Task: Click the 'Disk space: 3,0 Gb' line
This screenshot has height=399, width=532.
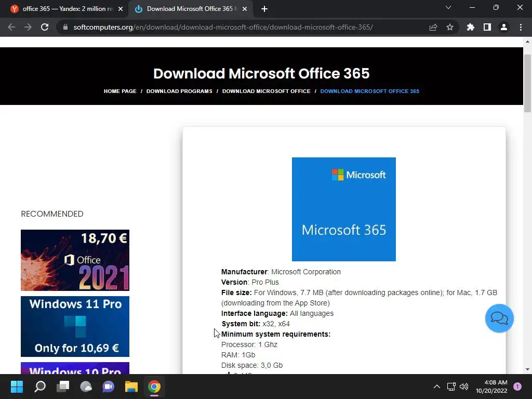Action: tap(252, 365)
